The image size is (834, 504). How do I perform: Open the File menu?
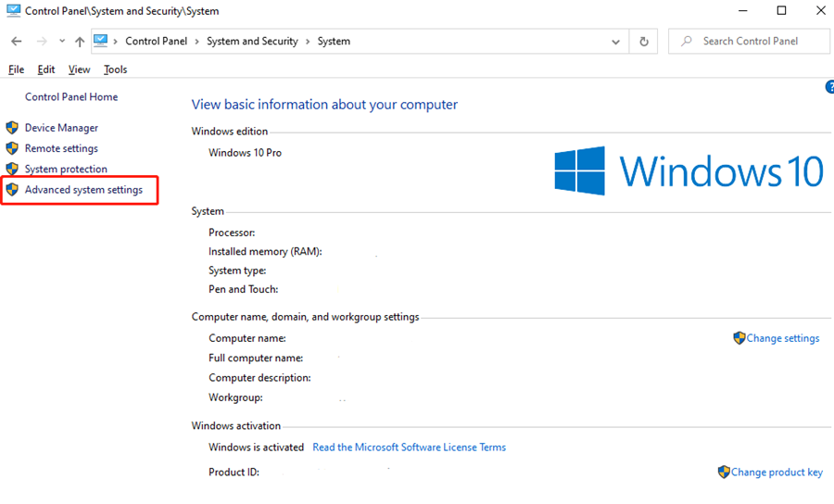[x=16, y=69]
